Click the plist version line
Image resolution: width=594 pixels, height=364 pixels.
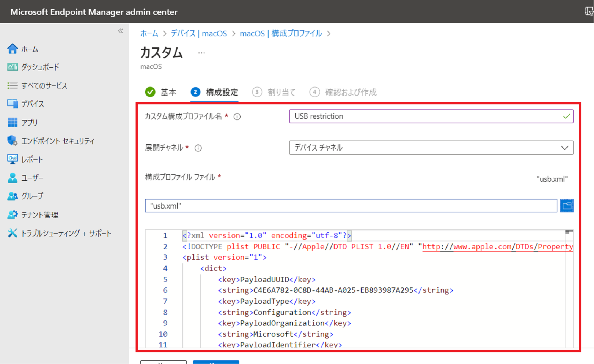(224, 257)
